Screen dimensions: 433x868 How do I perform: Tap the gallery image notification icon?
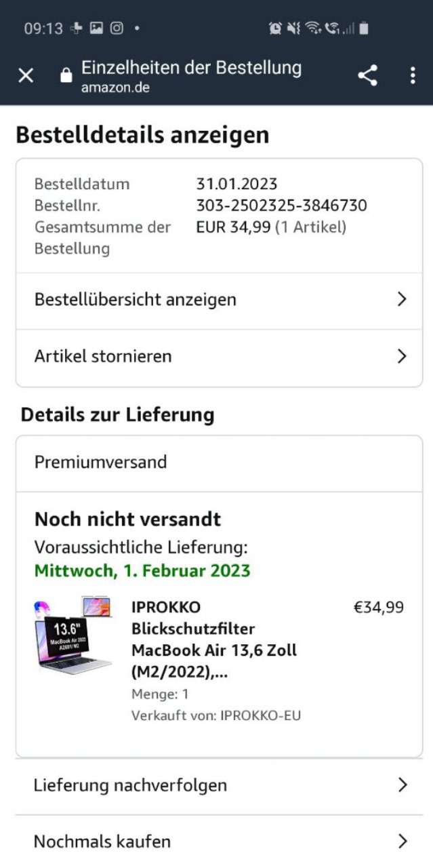click(96, 28)
